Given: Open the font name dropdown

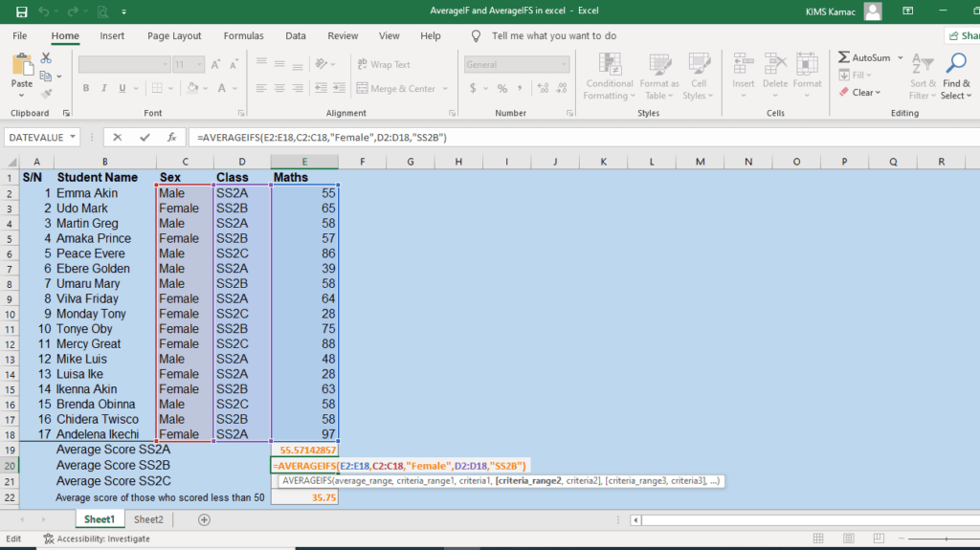Looking at the screenshot, I should [x=165, y=64].
